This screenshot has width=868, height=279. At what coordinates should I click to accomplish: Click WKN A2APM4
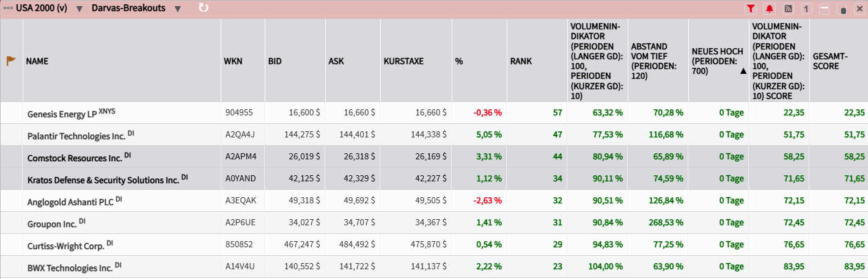pos(240,157)
